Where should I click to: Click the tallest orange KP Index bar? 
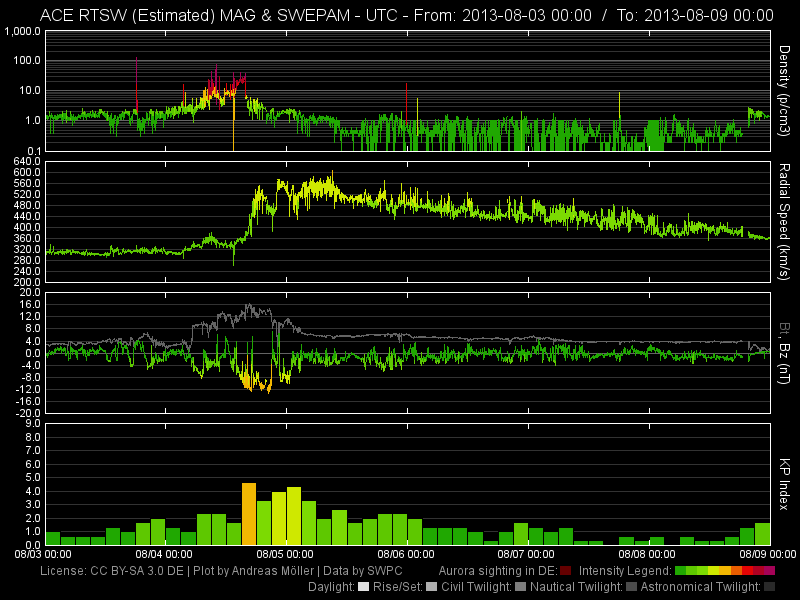click(249, 513)
